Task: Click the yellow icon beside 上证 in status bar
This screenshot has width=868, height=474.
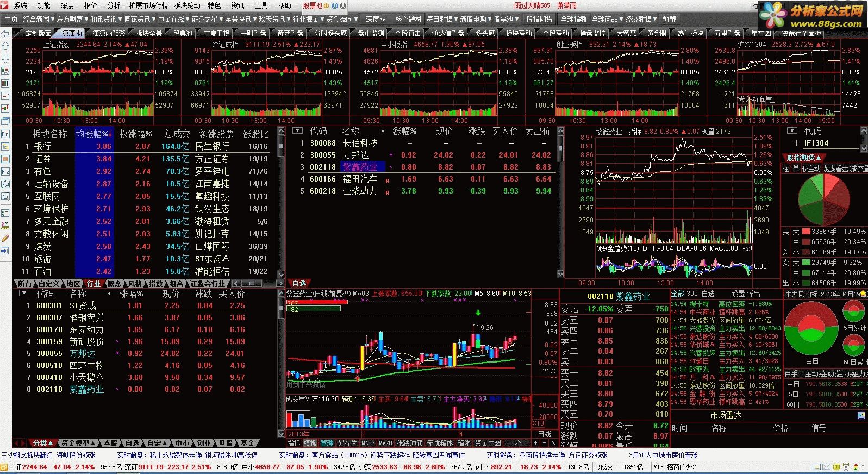Action: (x=4, y=467)
